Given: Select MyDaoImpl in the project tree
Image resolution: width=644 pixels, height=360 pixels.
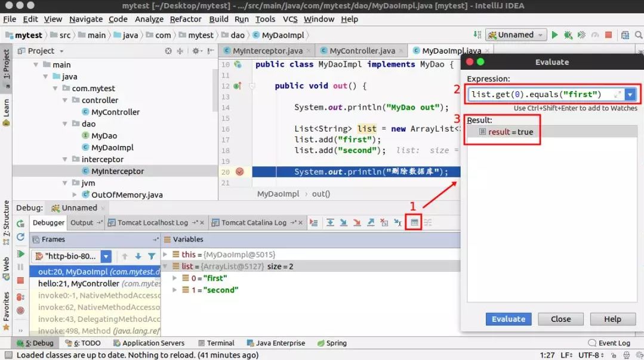Looking at the screenshot, I should click(112, 147).
